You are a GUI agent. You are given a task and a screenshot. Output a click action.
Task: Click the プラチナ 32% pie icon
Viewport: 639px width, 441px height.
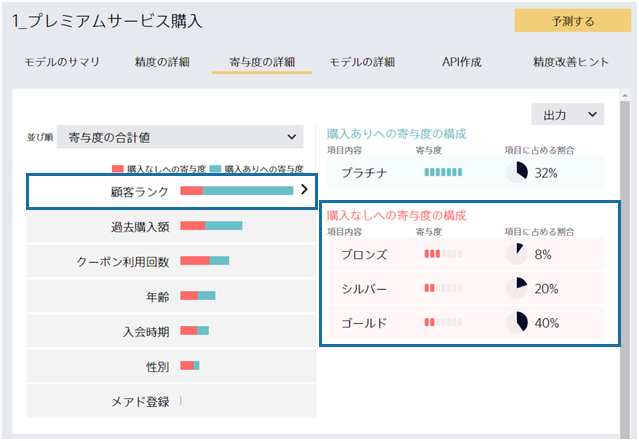click(517, 172)
